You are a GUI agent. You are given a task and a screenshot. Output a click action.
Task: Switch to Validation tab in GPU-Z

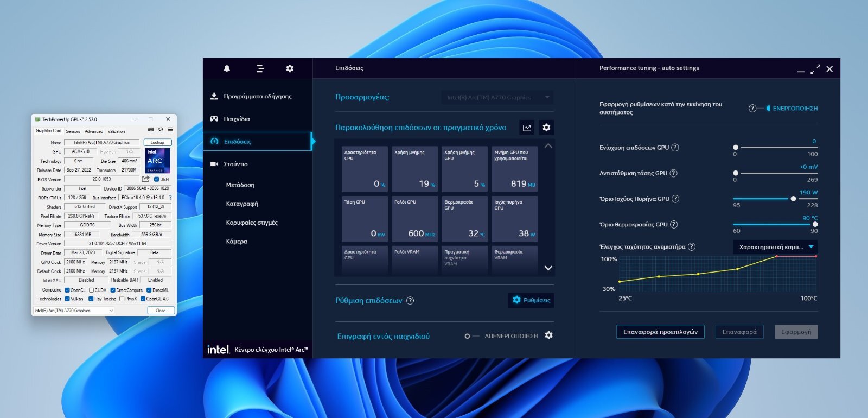click(116, 131)
